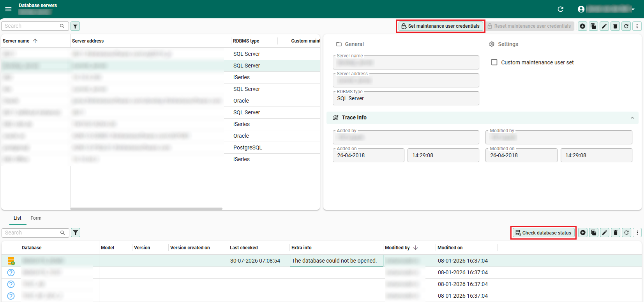Screen dimensions: 644x302
Task: Delete the selected database entry
Action: (x=616, y=233)
